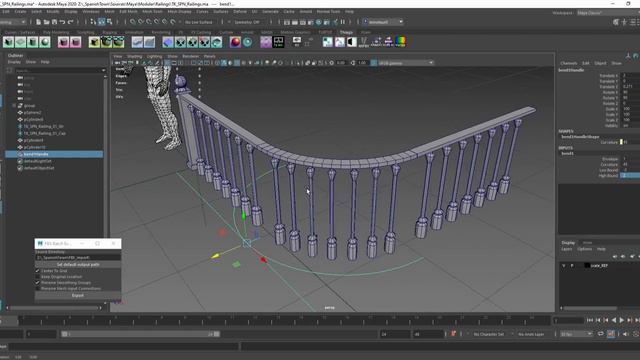Image resolution: width=640 pixels, height=360 pixels.
Task: Open the frame rate fps dropdown
Action: [x=576, y=334]
